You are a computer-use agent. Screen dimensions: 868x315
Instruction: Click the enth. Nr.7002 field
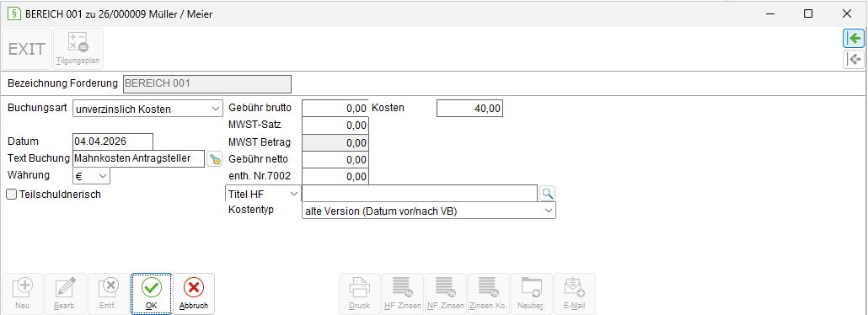coord(335,177)
